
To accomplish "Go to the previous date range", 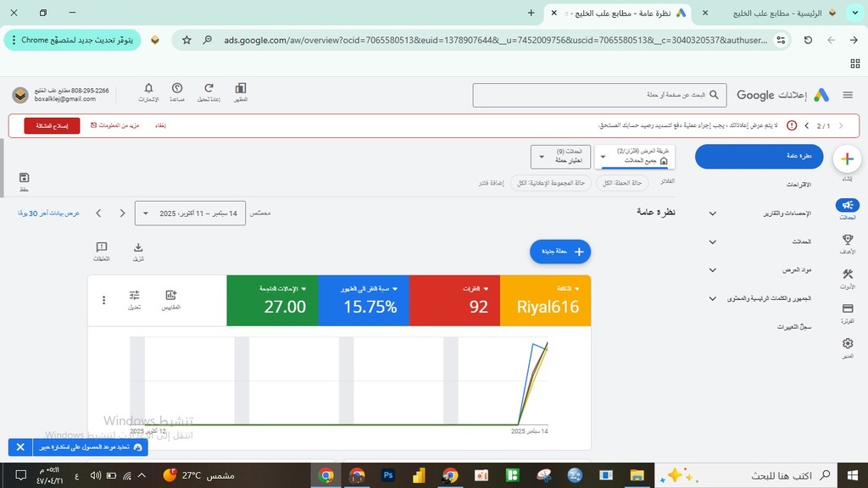I will 122,213.
